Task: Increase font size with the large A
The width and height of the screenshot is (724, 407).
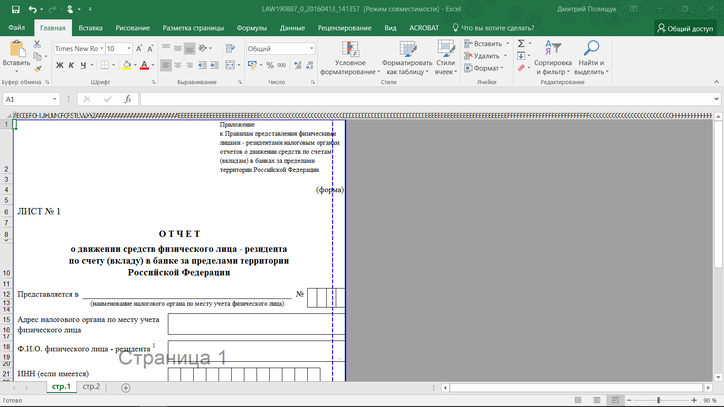Action: pyautogui.click(x=139, y=49)
